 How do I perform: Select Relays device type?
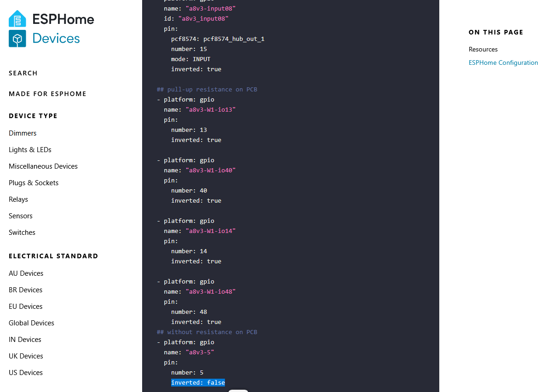[18, 199]
